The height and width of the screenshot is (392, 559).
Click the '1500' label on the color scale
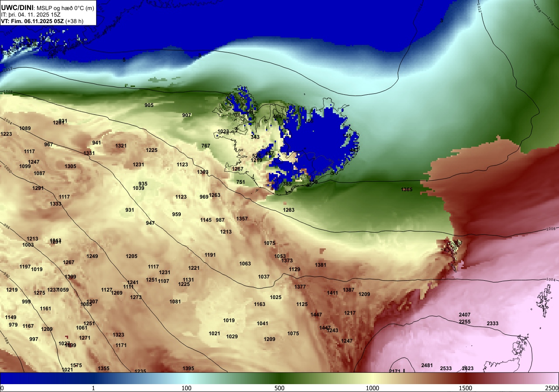click(466, 388)
